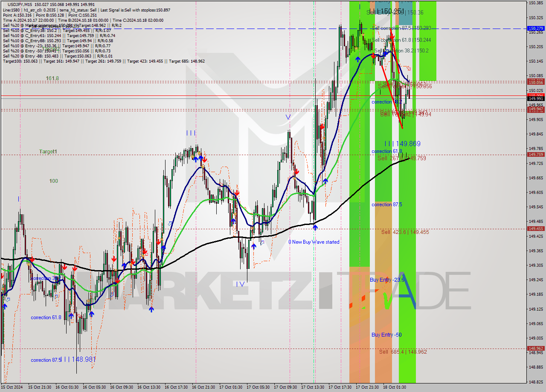
Task: Click the '16 Oct 01:30' time label
Action: point(67,387)
